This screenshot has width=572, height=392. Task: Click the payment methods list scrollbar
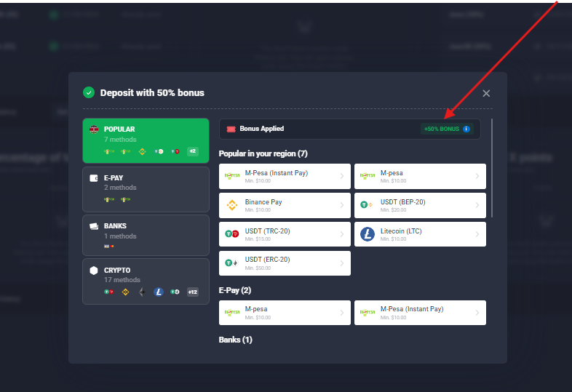[492, 168]
